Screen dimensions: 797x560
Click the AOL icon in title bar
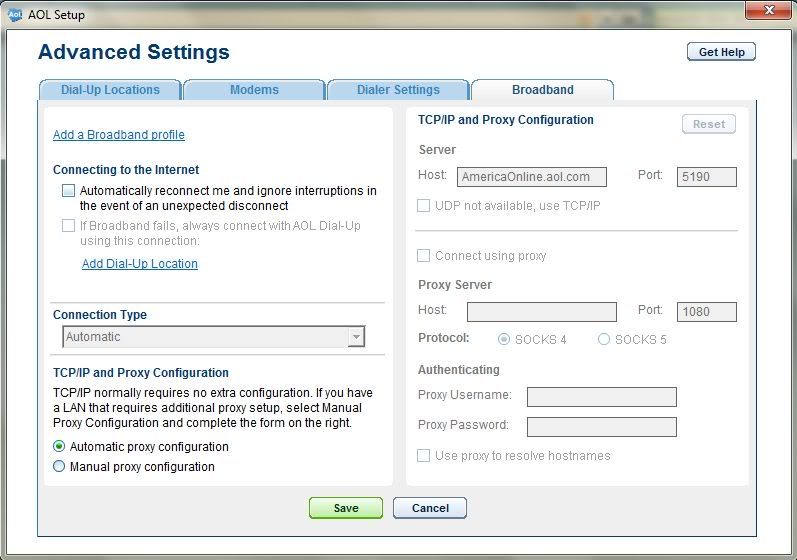click(x=15, y=14)
